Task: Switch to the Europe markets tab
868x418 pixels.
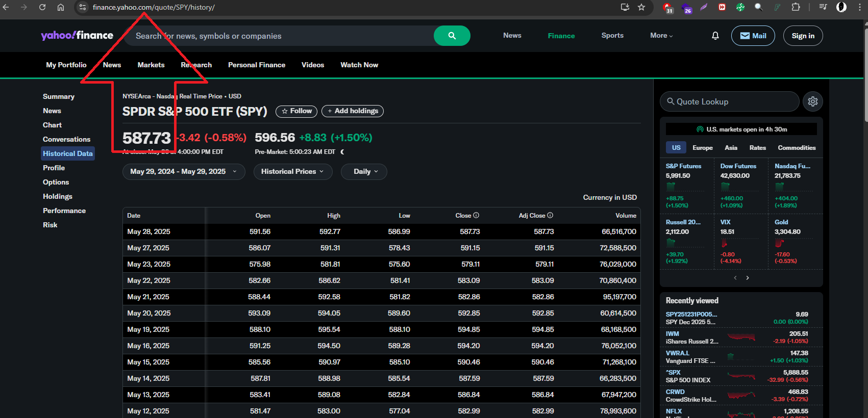Action: click(x=703, y=148)
